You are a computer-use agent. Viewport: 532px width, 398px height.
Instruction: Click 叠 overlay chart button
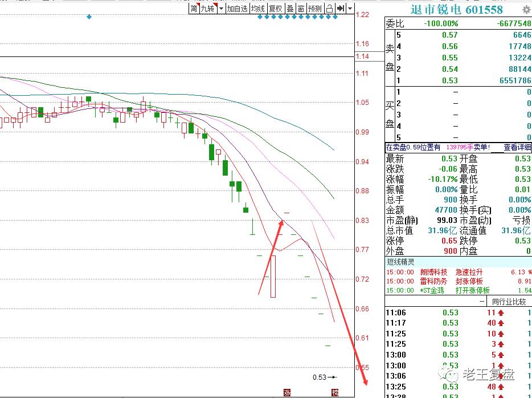pyautogui.click(x=290, y=9)
